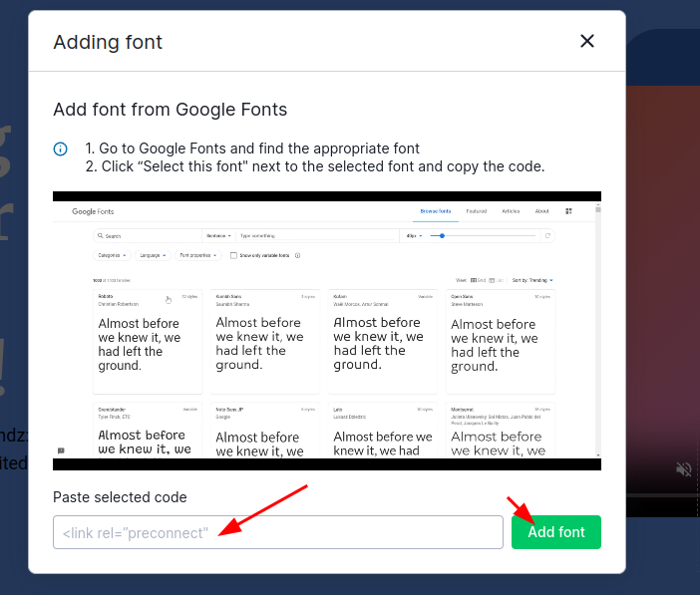
Task: Click the blue info icon beside the instructions
Action: tap(61, 149)
